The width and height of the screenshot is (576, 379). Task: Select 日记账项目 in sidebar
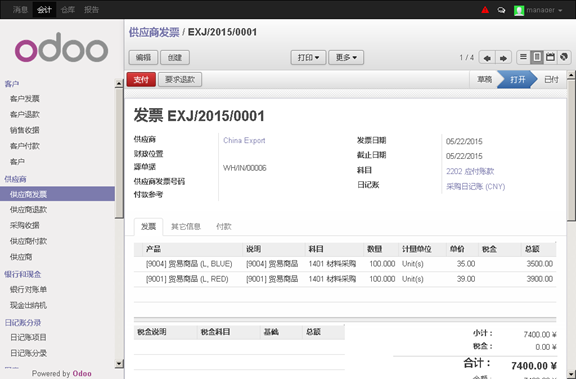(x=28, y=338)
